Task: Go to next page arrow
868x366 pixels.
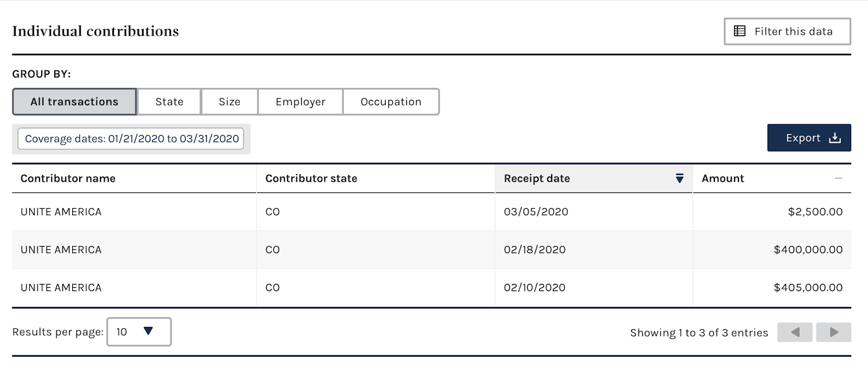Action: [834, 332]
